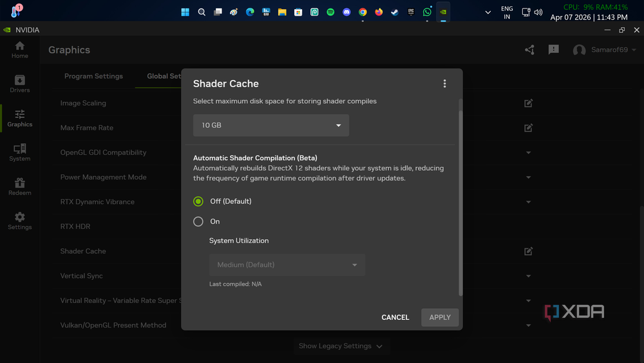Show hidden system tray icons chevron
Viewport: 644px width, 363px height.
click(488, 12)
